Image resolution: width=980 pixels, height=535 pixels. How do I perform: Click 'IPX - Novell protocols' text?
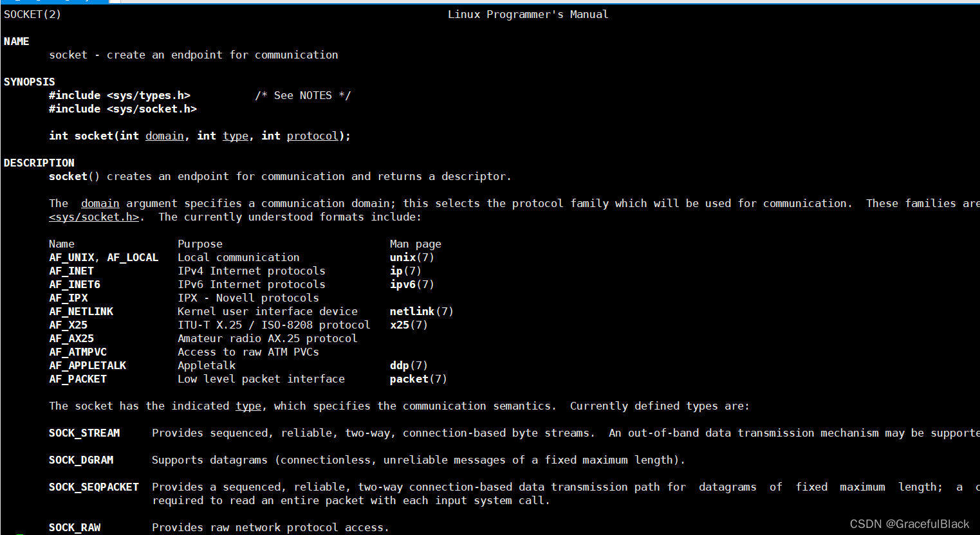point(248,298)
